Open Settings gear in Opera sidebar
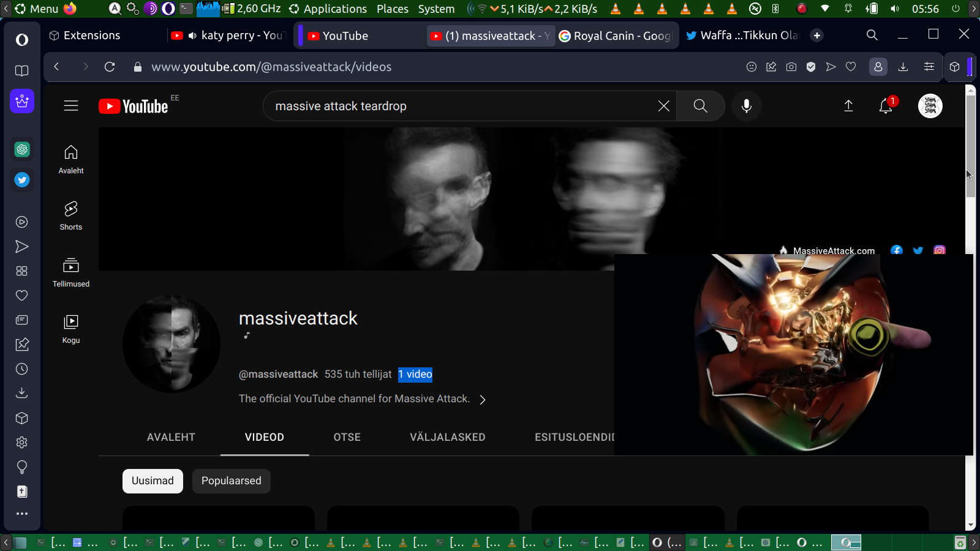Screen dimensions: 980x551 (22, 443)
